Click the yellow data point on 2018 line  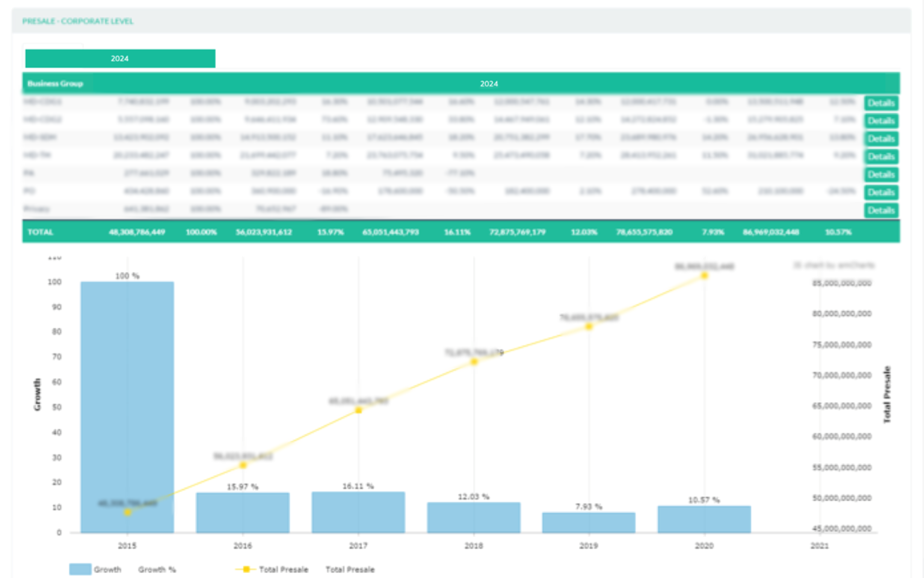click(474, 362)
